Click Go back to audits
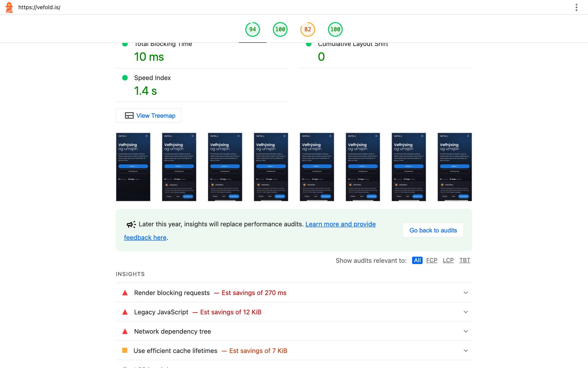588x368 pixels. coord(433,230)
